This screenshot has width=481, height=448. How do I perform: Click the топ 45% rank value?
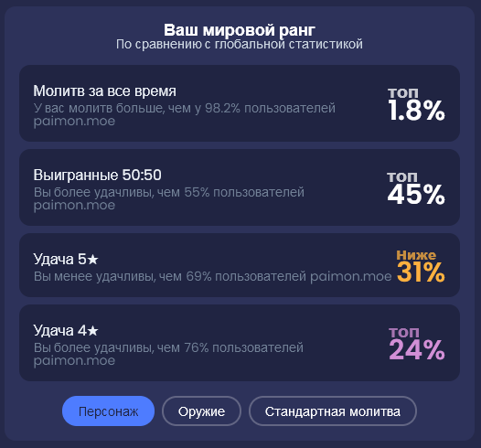point(416,188)
